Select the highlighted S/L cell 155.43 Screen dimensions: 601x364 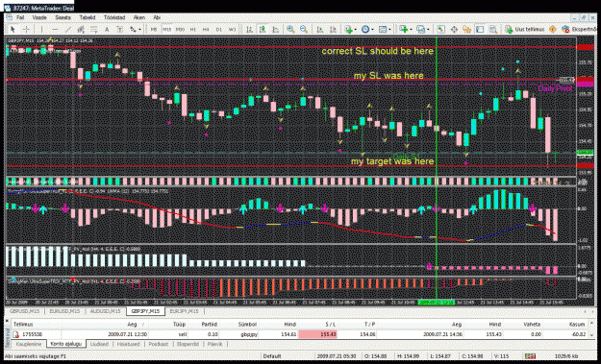[x=318, y=334]
